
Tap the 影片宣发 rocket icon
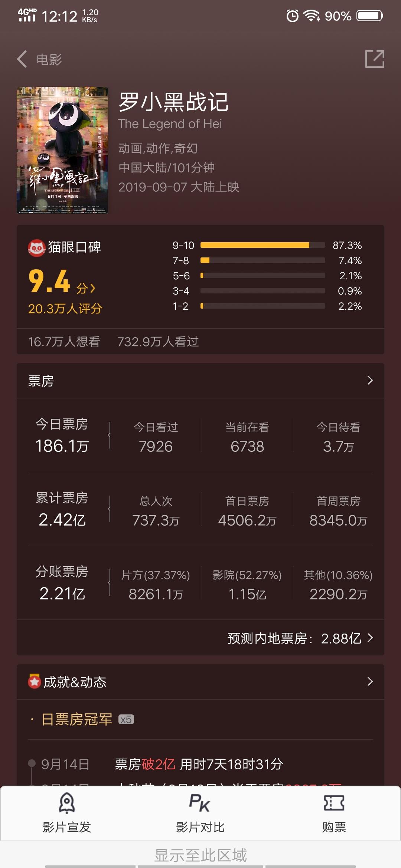[x=67, y=803]
